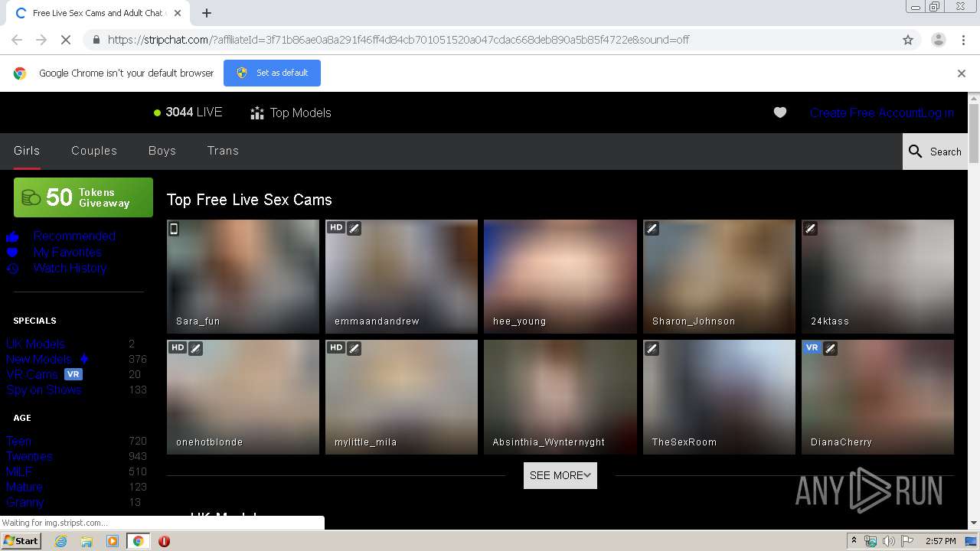Viewport: 980px width, 551px height.
Task: Select New Models special category
Action: coord(39,359)
